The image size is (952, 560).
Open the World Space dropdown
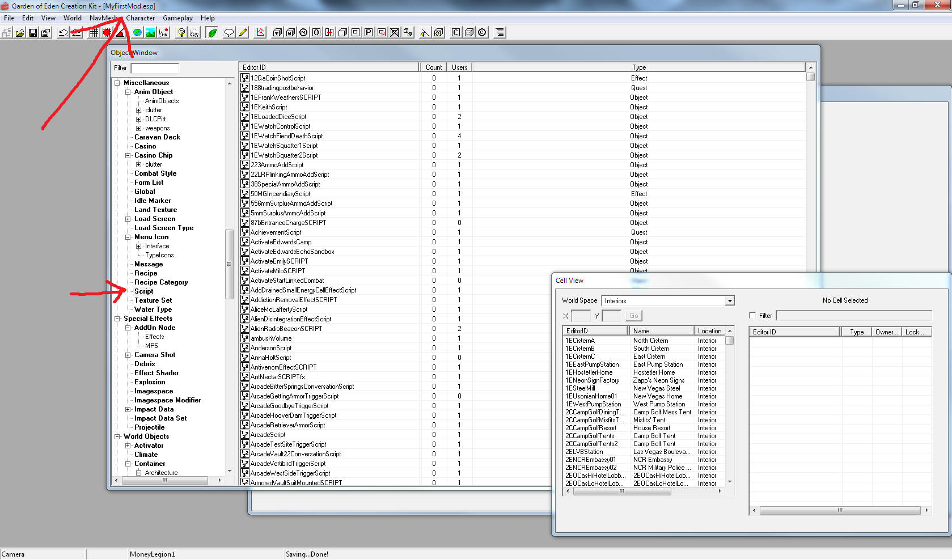pyautogui.click(x=730, y=301)
